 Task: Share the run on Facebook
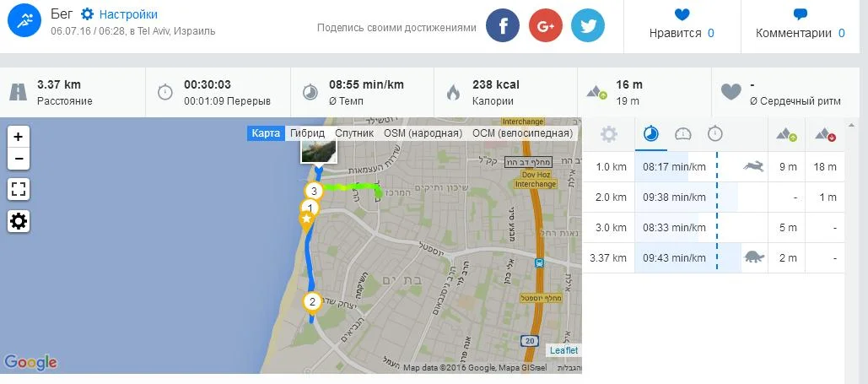point(503,25)
